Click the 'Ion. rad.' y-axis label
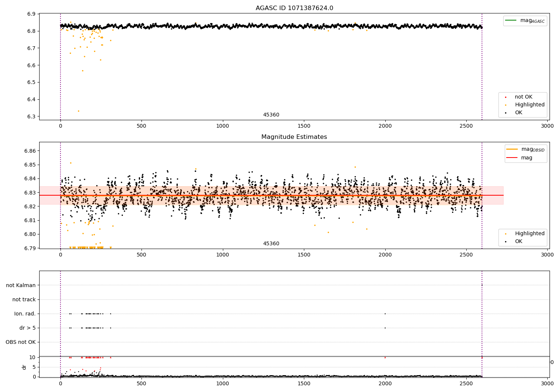This screenshot has height=392, width=560. pos(25,314)
